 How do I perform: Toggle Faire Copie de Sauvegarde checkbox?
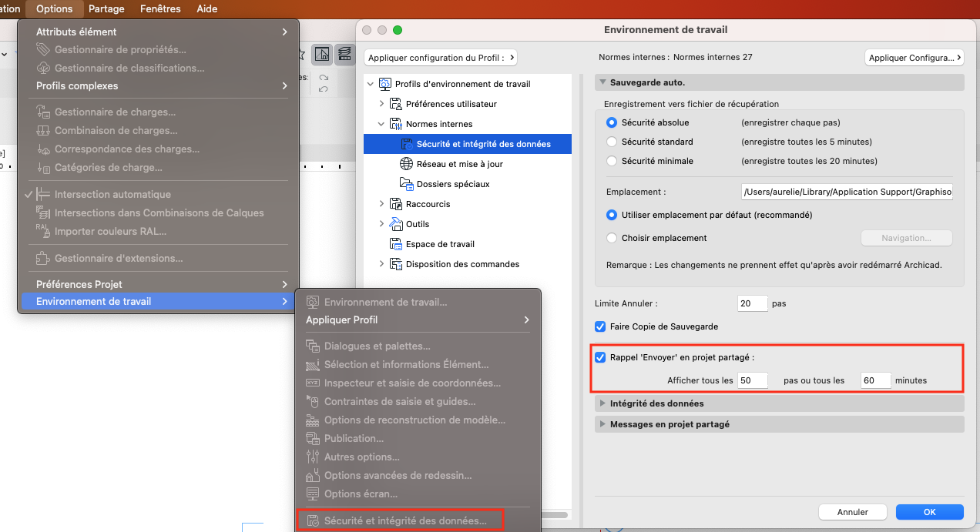(600, 326)
